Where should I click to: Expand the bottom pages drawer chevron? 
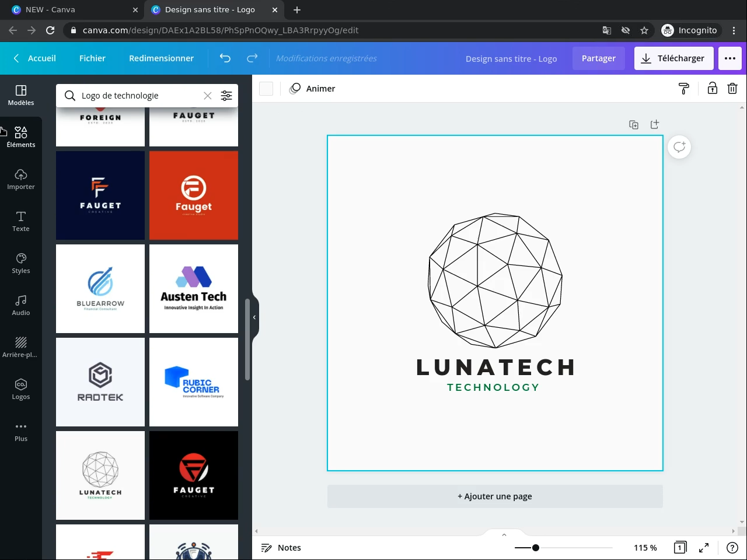click(504, 534)
